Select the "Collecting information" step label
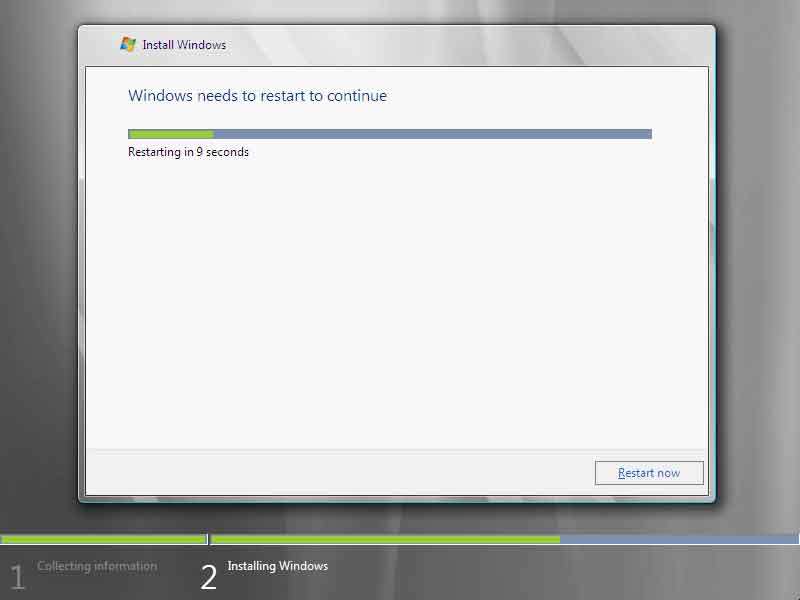This screenshot has width=800, height=600. point(97,566)
